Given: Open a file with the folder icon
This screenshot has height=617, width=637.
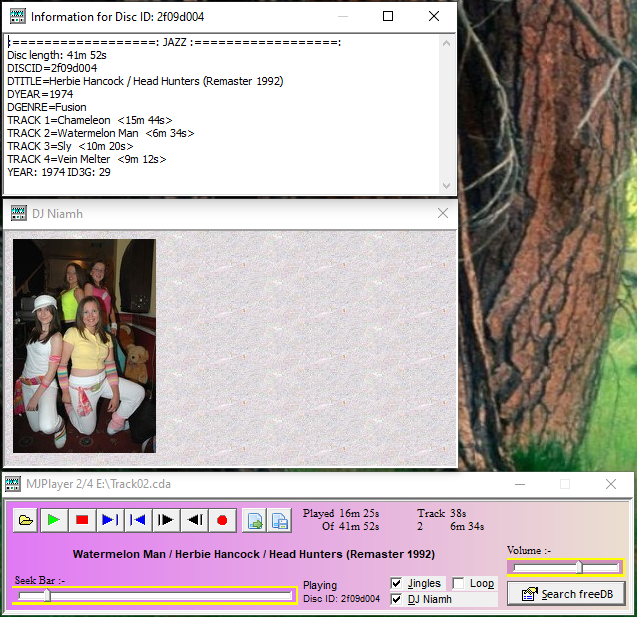Looking at the screenshot, I should (x=26, y=520).
